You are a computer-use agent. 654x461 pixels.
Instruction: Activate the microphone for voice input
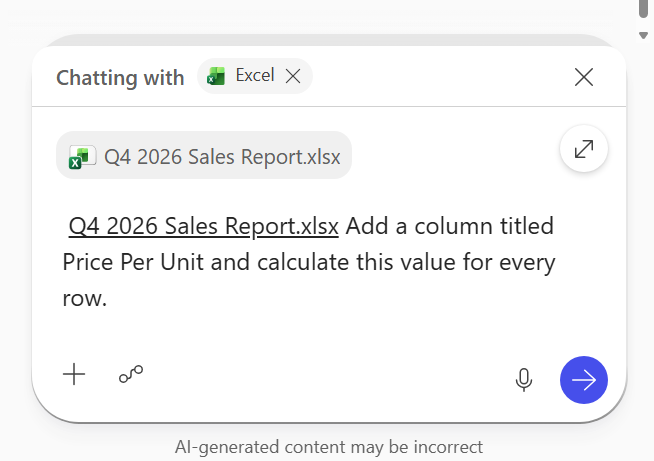(x=523, y=380)
